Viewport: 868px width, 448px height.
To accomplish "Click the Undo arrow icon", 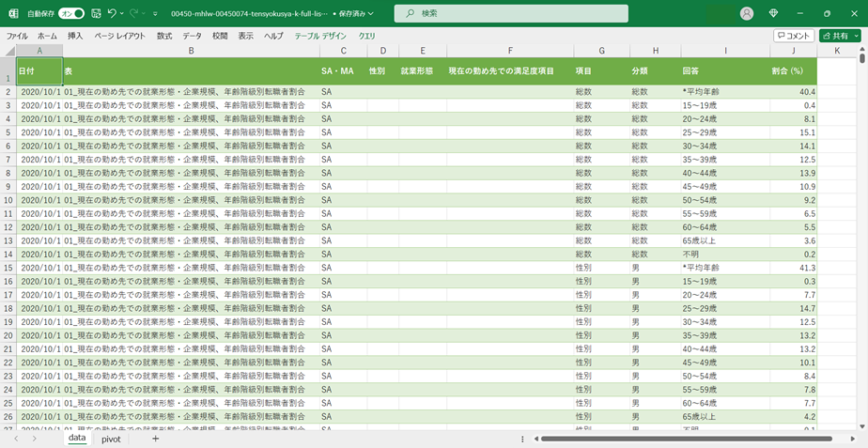I will coord(112,14).
